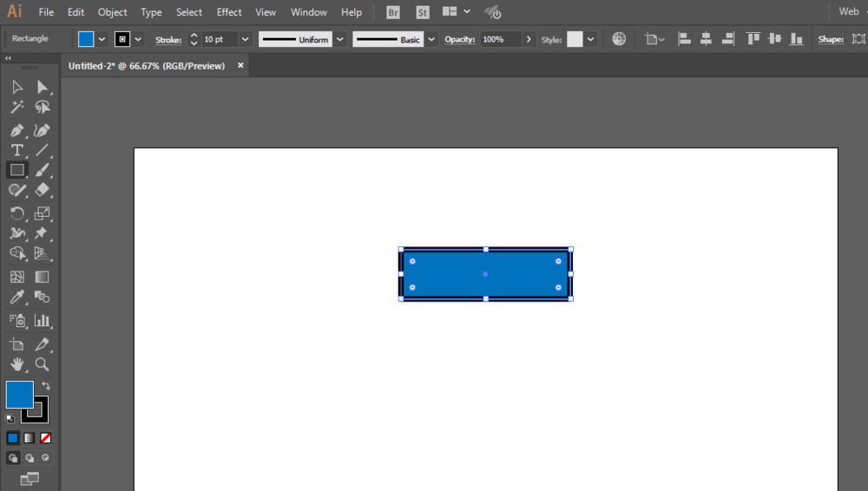This screenshot has width=868, height=491.
Task: Click the Opacity panel link
Action: pyautogui.click(x=460, y=39)
